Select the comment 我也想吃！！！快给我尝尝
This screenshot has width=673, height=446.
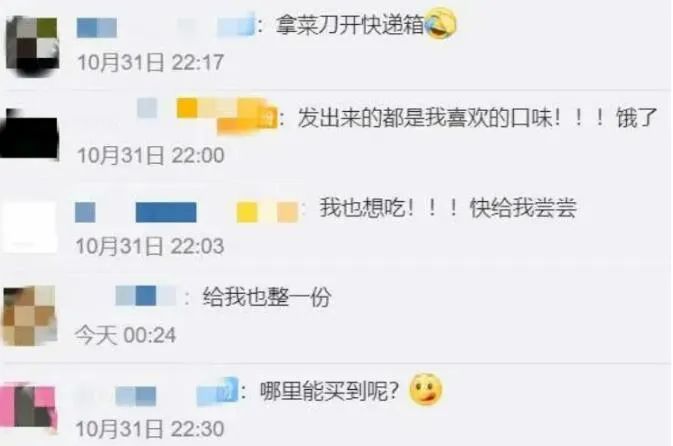coord(448,208)
